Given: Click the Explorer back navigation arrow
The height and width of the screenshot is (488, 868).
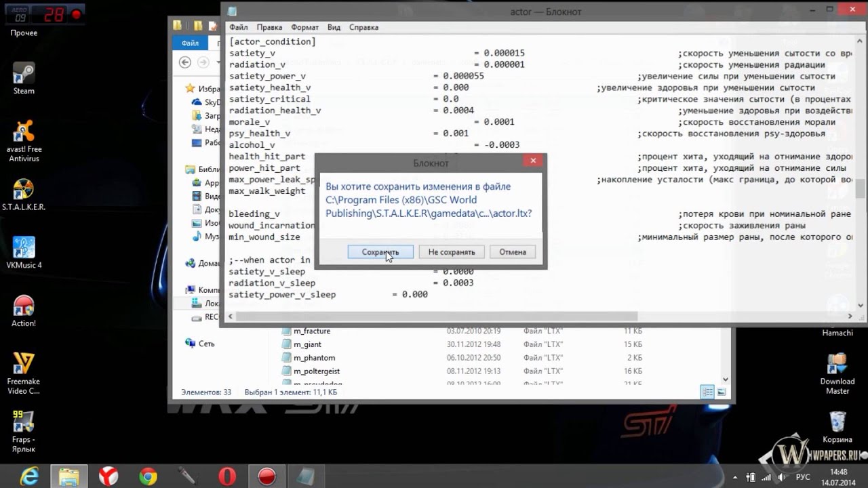Looking at the screenshot, I should 185,62.
